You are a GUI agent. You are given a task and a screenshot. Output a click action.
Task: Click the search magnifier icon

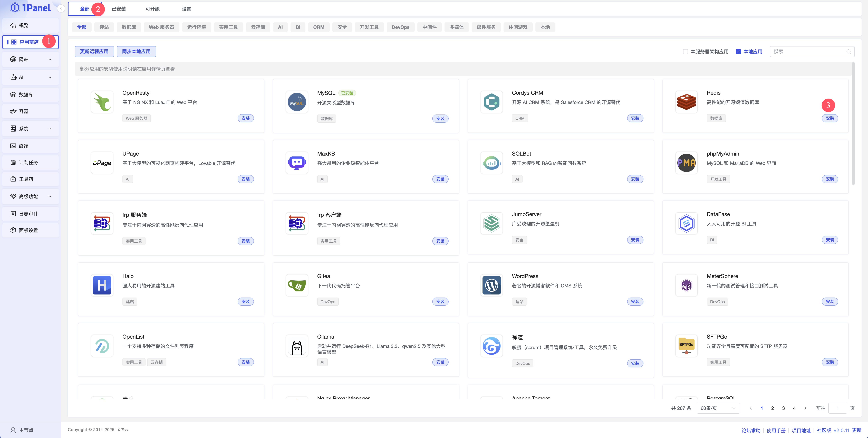point(848,52)
